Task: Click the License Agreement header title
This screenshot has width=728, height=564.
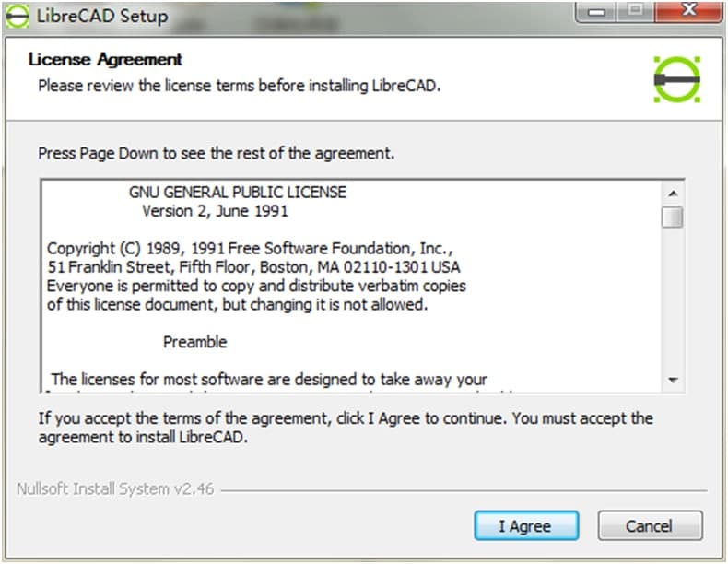Action: 105,60
